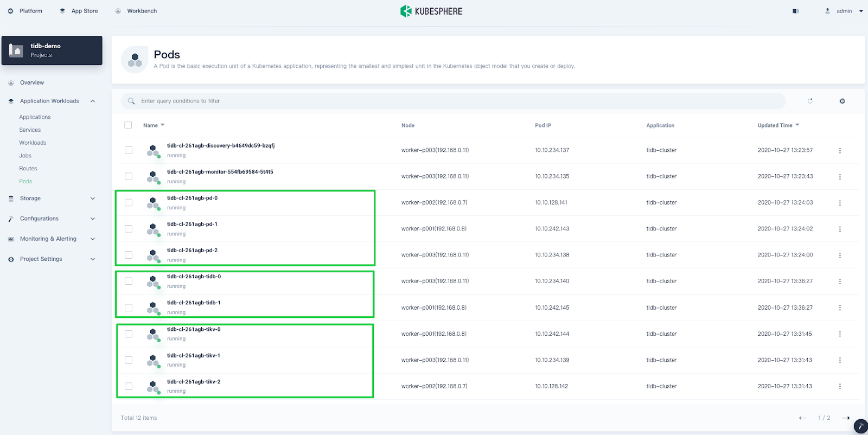Open the Workloads sidebar item
868x435 pixels.
point(33,143)
